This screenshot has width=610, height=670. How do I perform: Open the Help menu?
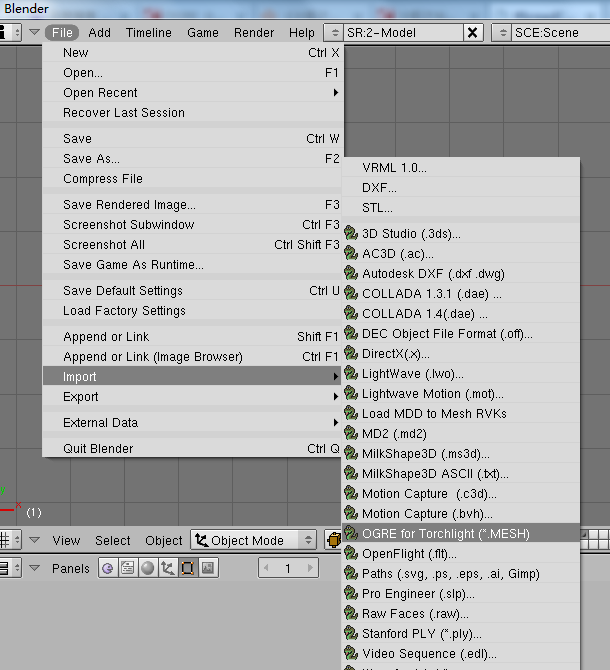coord(302,32)
